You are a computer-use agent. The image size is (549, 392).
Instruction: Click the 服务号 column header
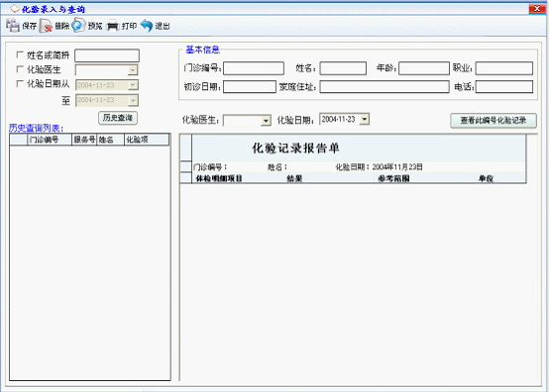[x=84, y=140]
